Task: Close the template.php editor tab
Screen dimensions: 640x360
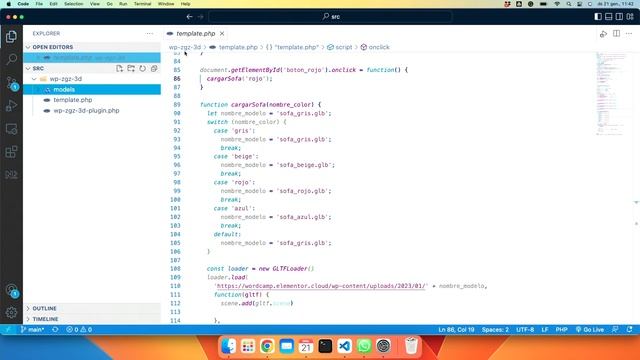Action: pyautogui.click(x=222, y=33)
